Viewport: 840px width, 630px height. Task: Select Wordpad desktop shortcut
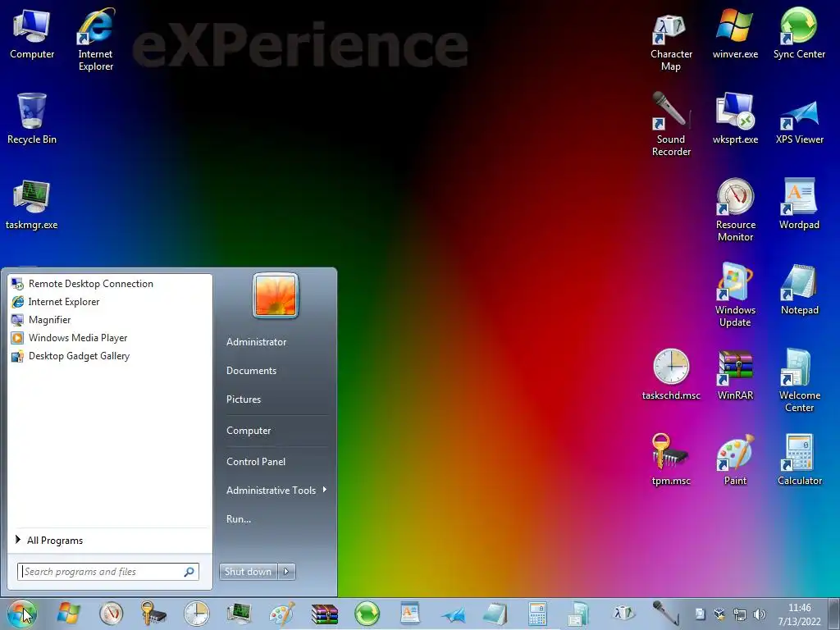coord(799,204)
